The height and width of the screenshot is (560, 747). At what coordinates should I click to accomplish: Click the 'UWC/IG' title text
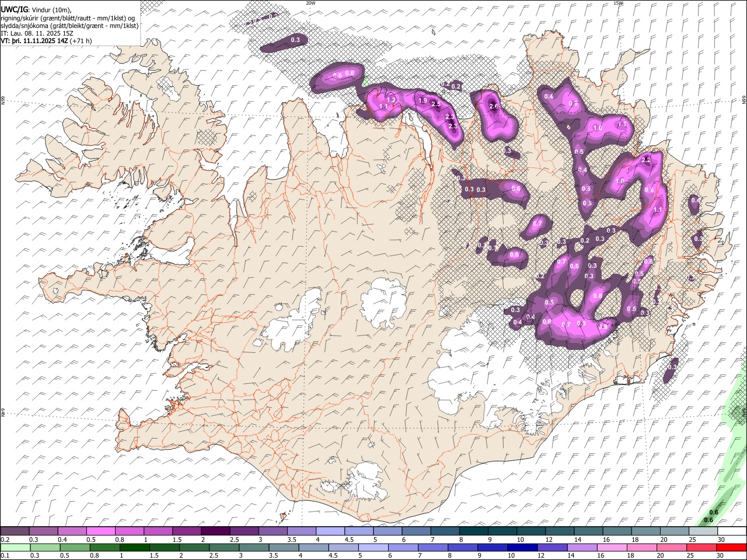(13, 9)
